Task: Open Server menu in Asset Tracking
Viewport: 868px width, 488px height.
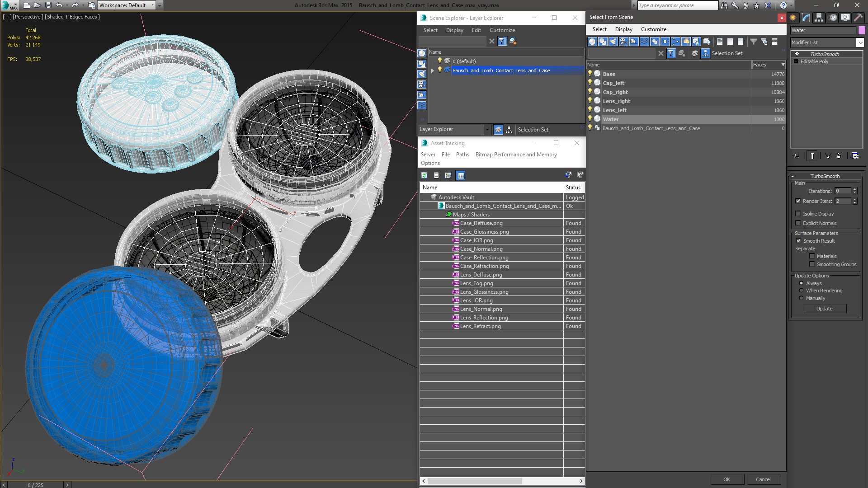Action: pos(428,155)
